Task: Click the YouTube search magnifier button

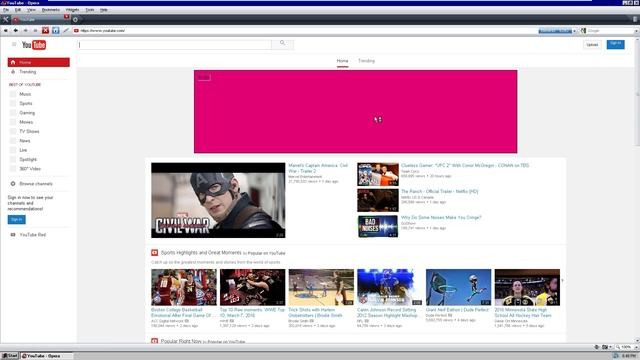Action: [282, 44]
